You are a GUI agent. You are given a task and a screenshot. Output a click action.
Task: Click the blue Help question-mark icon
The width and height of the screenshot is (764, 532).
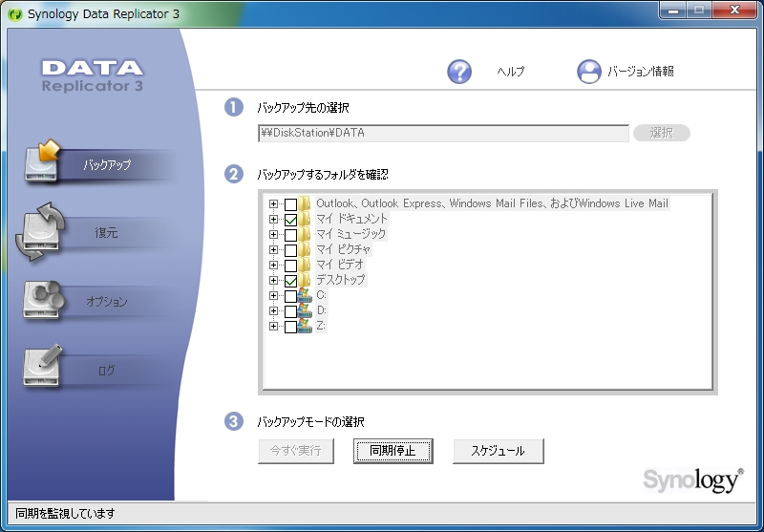tap(459, 72)
